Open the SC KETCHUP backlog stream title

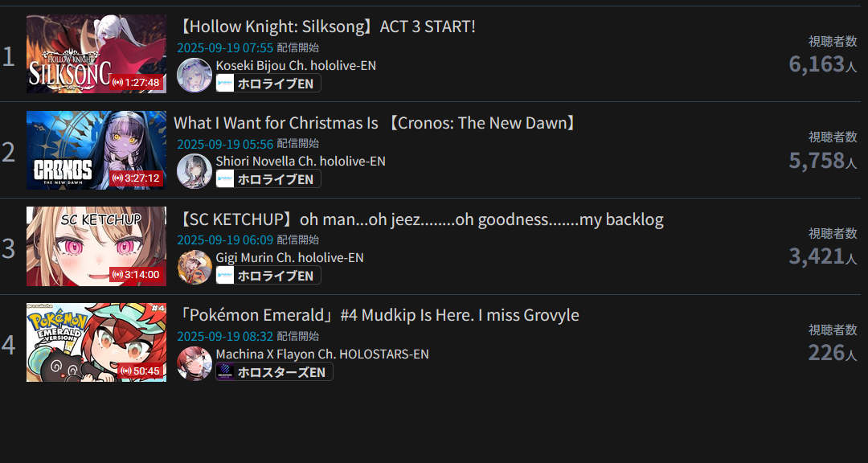(420, 219)
